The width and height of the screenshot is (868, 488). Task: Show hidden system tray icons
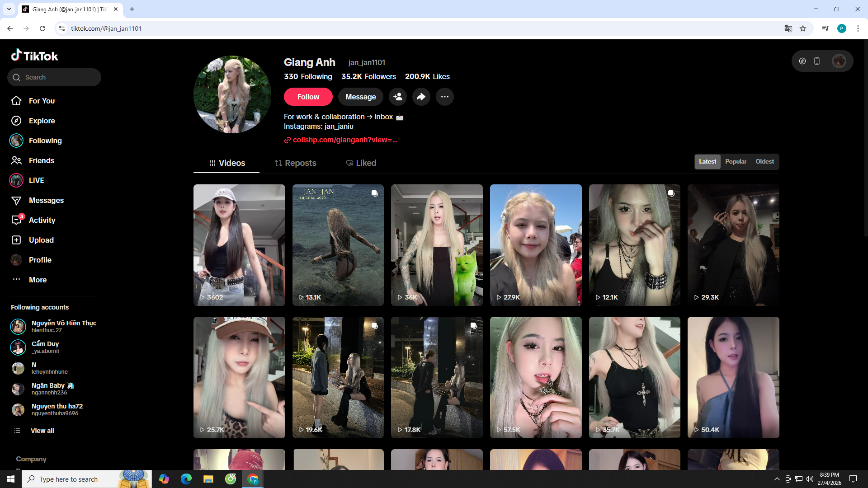[777, 479]
